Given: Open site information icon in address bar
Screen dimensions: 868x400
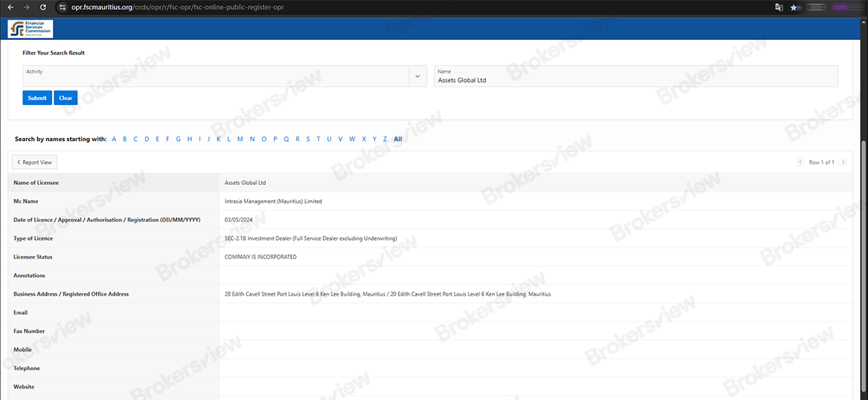Looking at the screenshot, I should click(63, 7).
